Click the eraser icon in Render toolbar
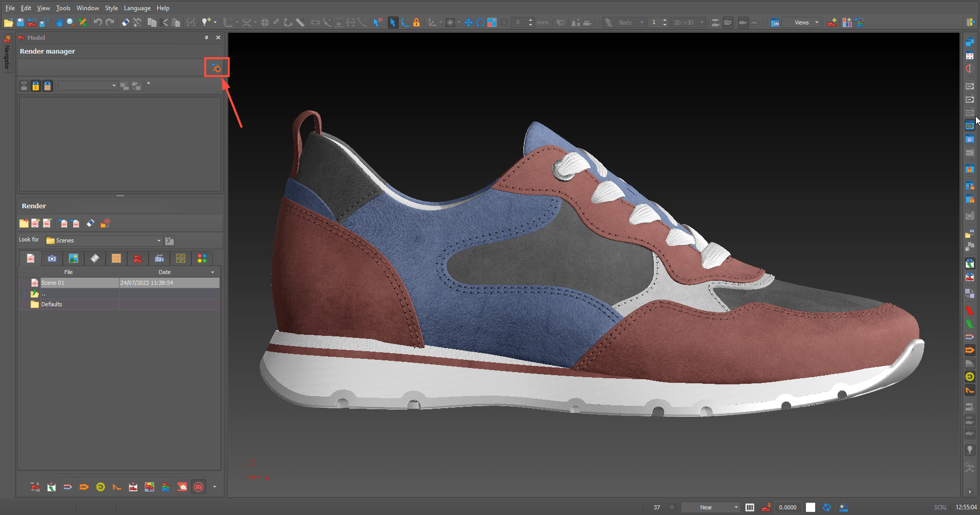The height and width of the screenshot is (515, 980). coord(90,224)
